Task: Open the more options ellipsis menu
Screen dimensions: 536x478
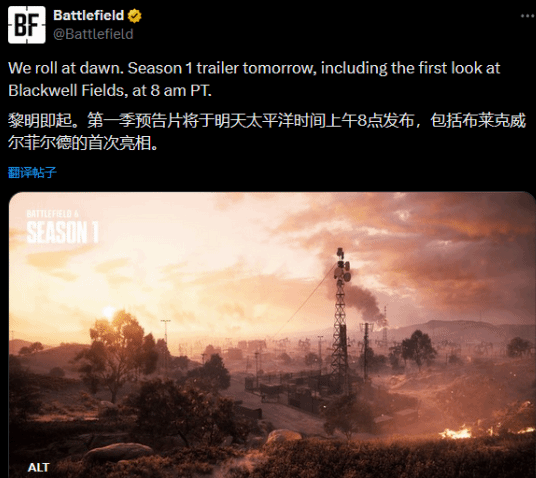Action: tap(528, 16)
